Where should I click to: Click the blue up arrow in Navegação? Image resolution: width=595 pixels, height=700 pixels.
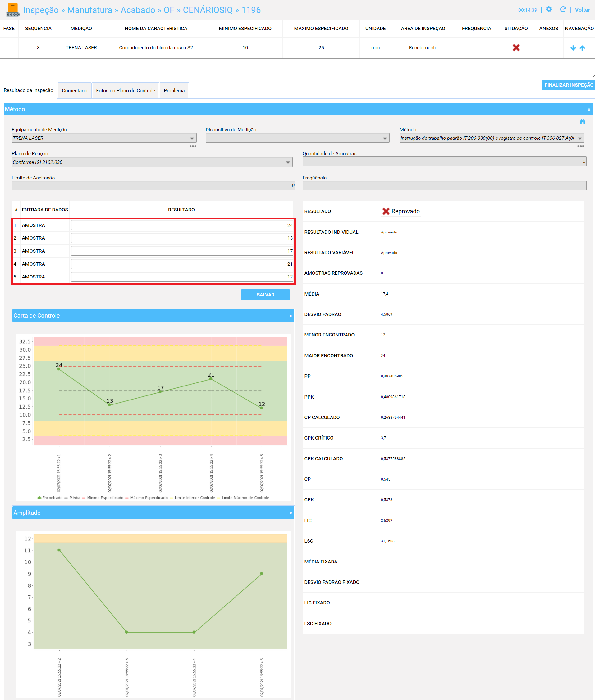582,48
